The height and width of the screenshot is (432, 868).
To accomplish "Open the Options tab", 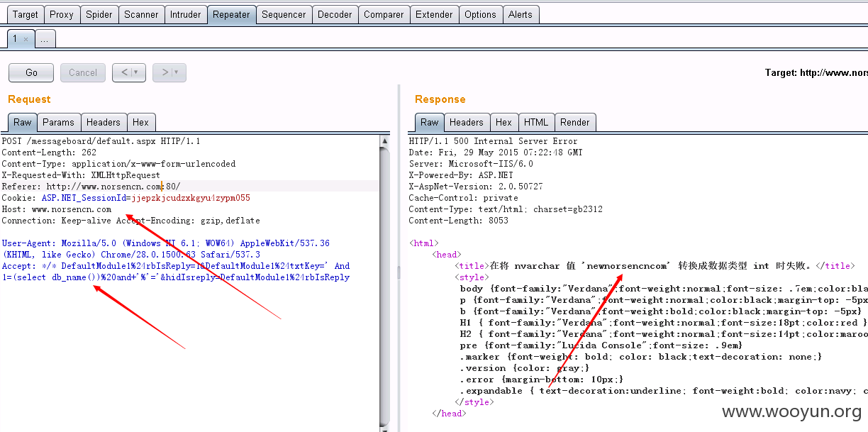I will click(480, 14).
